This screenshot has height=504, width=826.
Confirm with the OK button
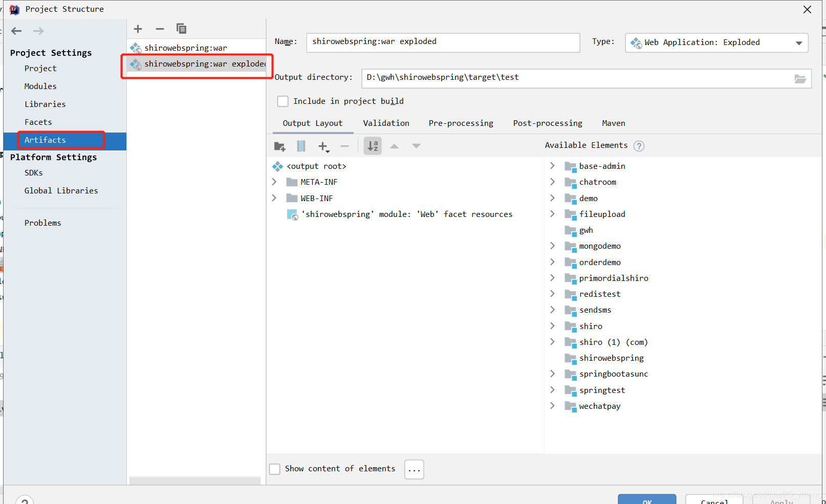coord(647,500)
